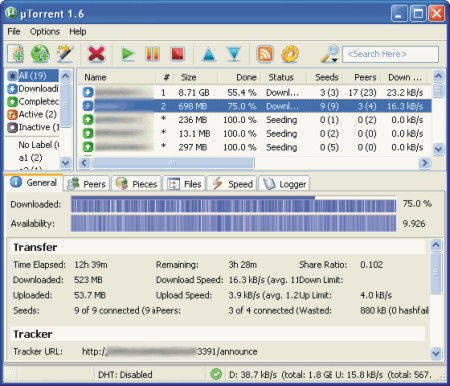Switch to the Pieces tab

pyautogui.click(x=136, y=184)
